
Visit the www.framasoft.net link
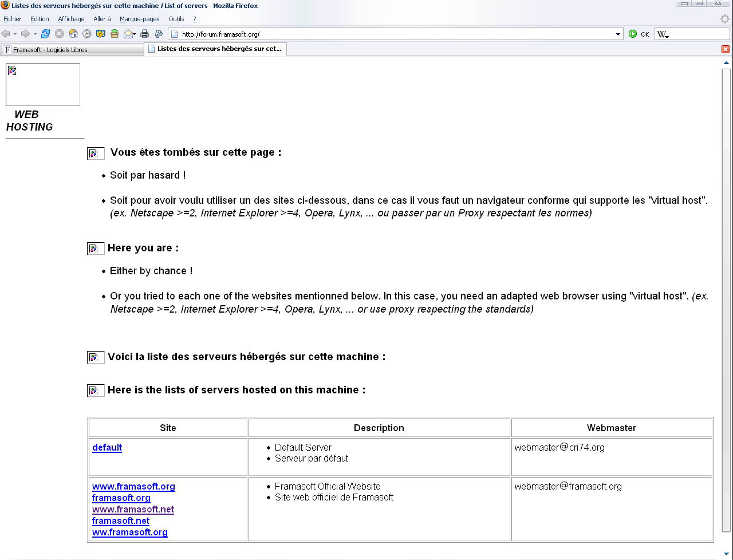click(133, 509)
